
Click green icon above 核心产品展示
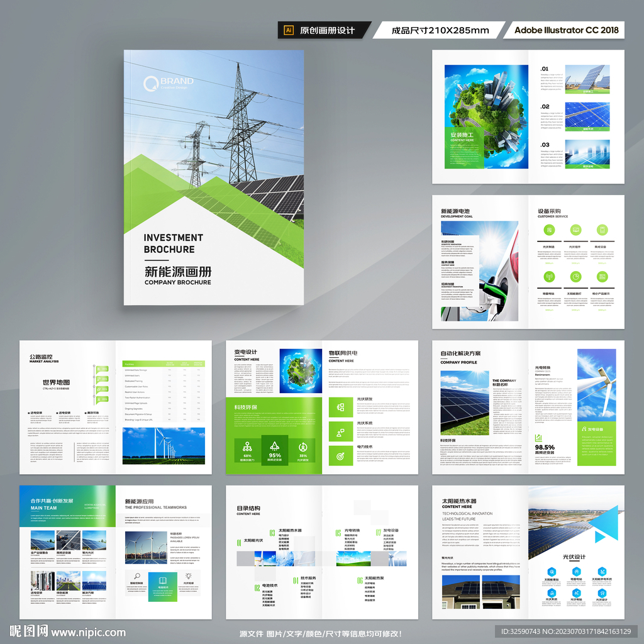[602, 277]
